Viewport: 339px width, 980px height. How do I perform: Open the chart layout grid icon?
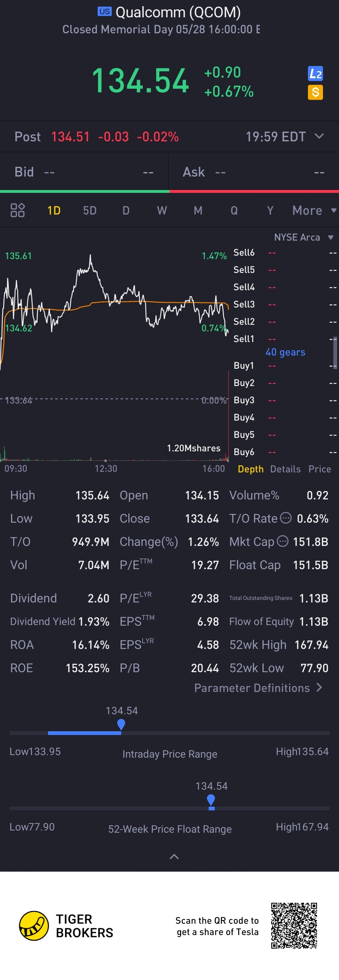tap(18, 210)
